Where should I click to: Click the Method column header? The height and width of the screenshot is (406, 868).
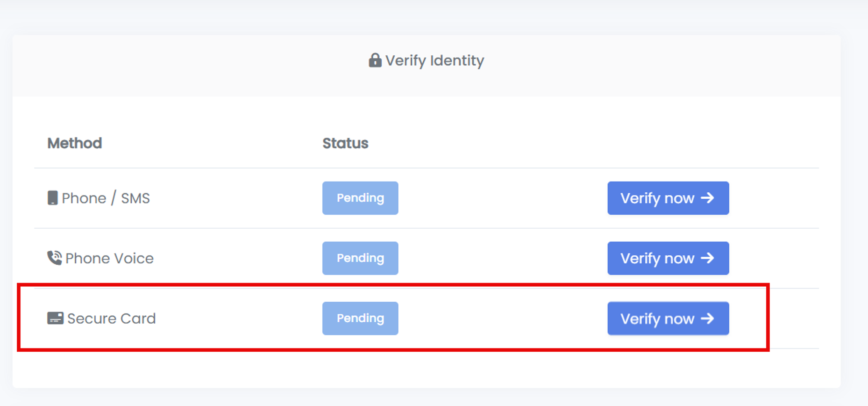[x=74, y=143]
